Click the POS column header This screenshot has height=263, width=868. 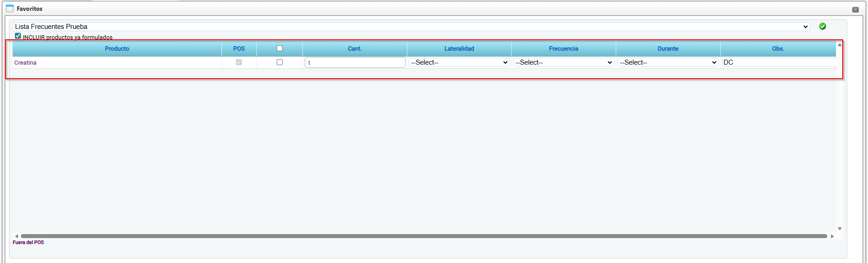click(239, 49)
